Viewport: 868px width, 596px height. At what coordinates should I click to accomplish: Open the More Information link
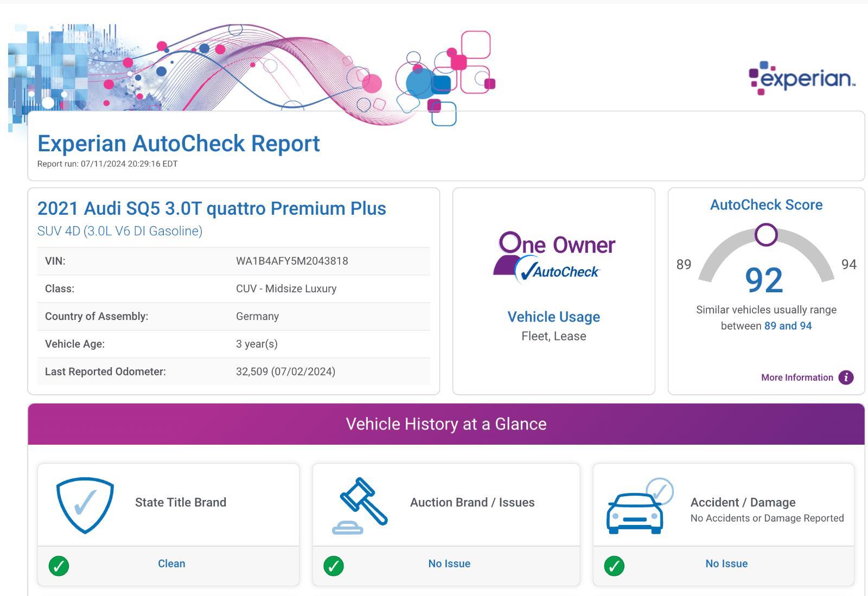point(797,377)
